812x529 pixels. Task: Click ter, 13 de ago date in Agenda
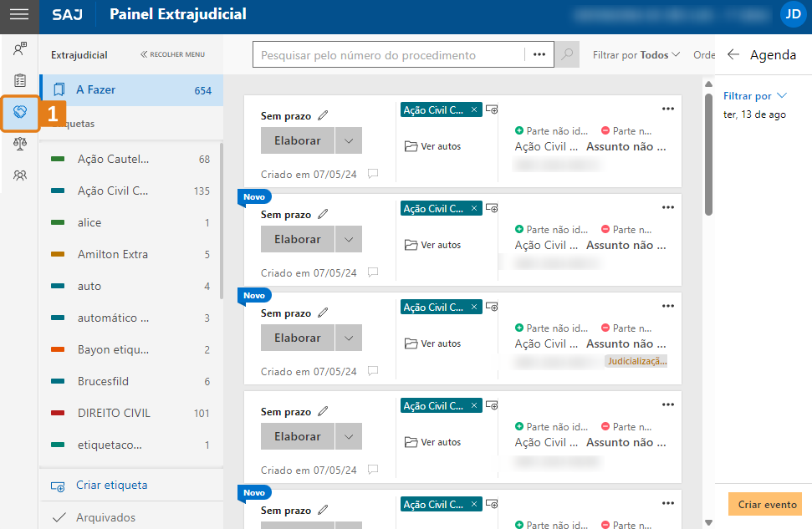tap(754, 114)
